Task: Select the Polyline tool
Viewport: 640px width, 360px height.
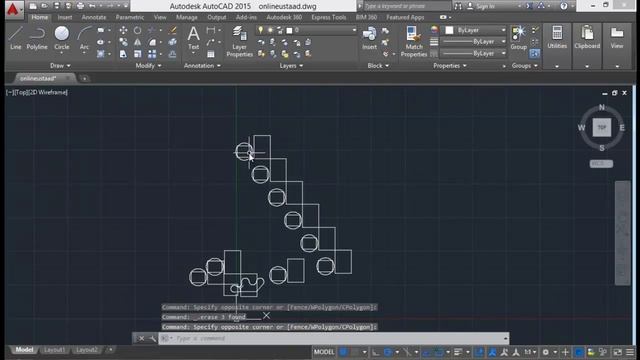Action: [37, 38]
